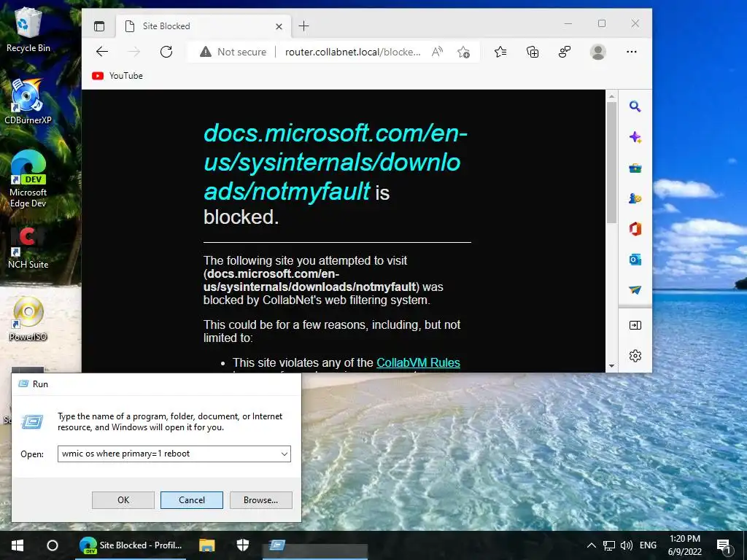This screenshot has height=560, width=747.
Task: Open Microsoft Edge Dev desktop shortcut
Action: (x=28, y=179)
